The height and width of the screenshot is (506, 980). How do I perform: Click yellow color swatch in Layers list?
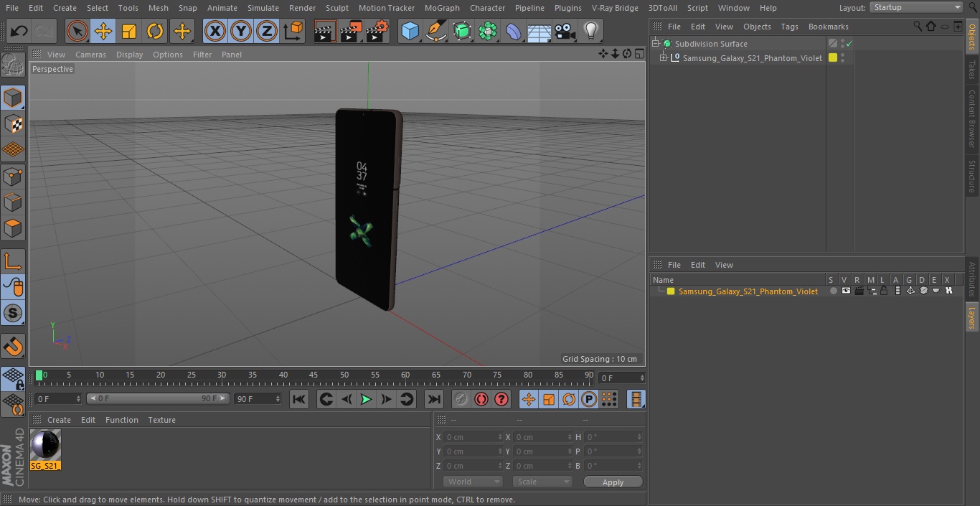click(671, 291)
